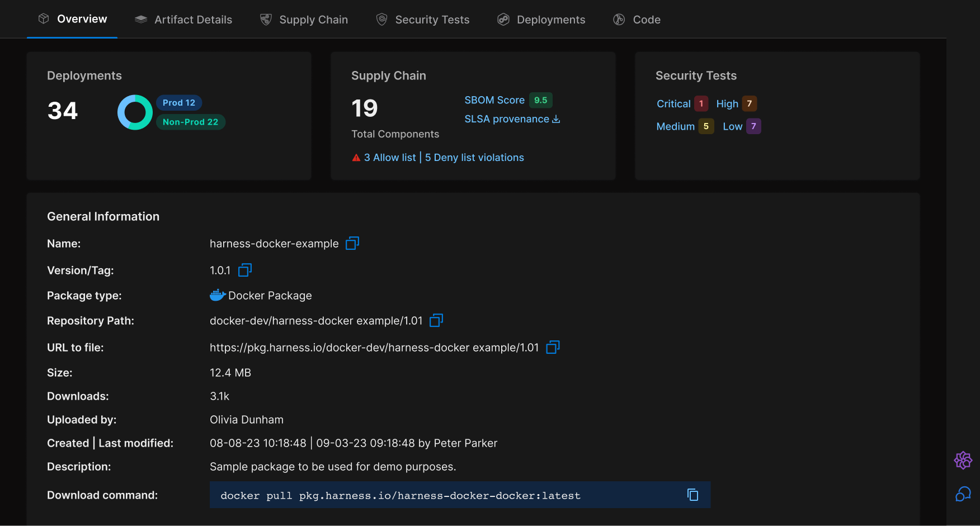
Task: Copy the artifact name harness-docker-example
Action: pyautogui.click(x=352, y=243)
